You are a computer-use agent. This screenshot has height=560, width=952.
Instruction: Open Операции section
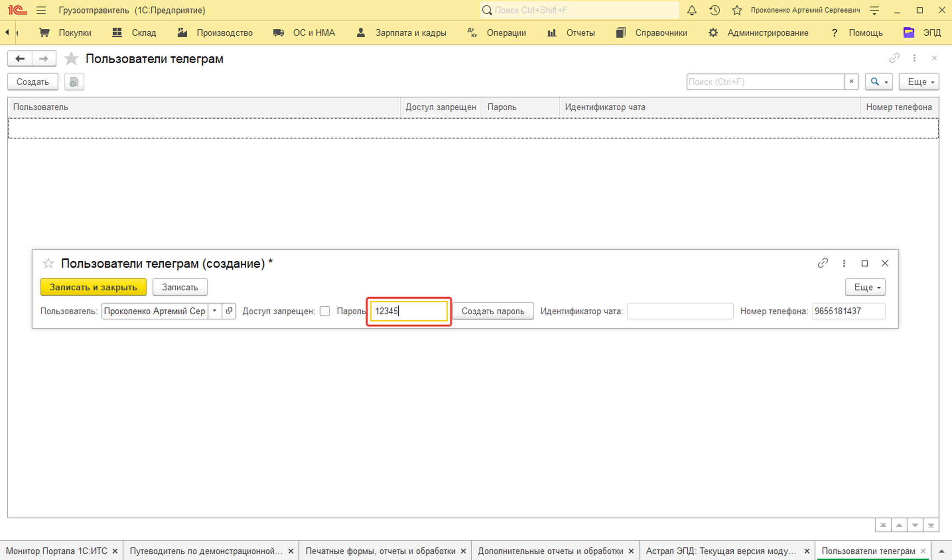496,33
